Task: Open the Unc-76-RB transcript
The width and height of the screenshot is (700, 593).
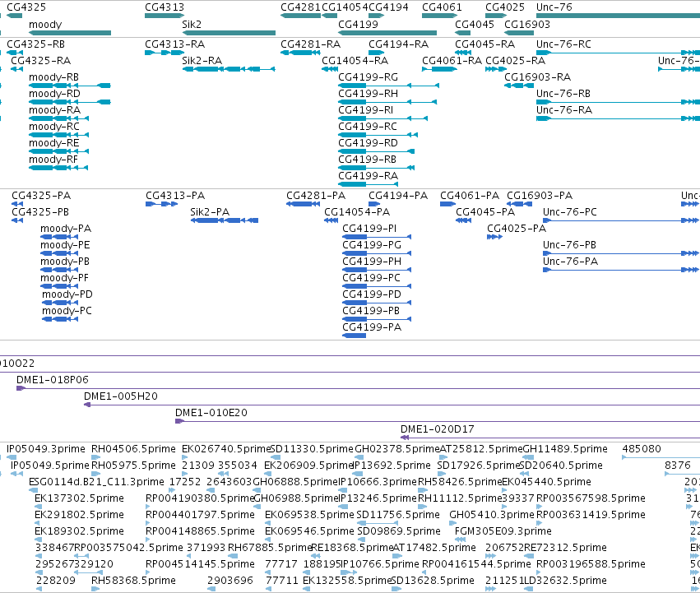Action: (x=618, y=102)
